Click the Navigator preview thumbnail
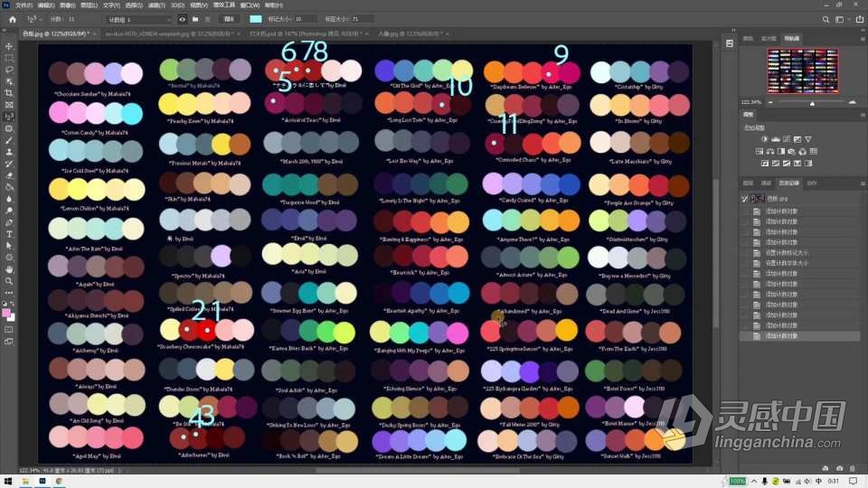 point(802,70)
